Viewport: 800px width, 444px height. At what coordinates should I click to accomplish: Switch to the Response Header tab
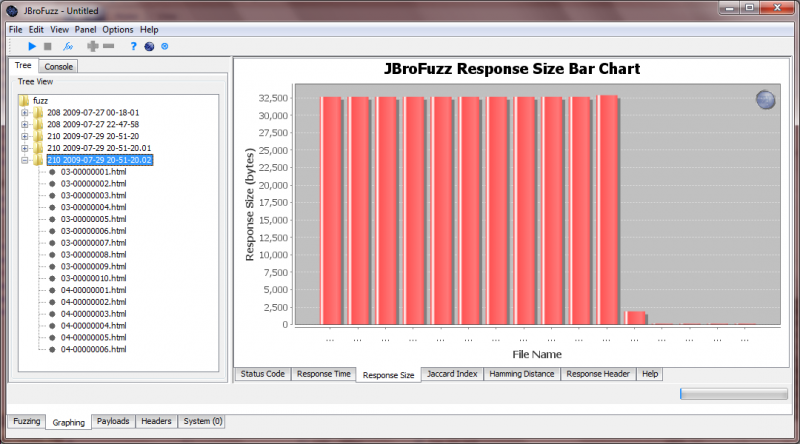598,374
